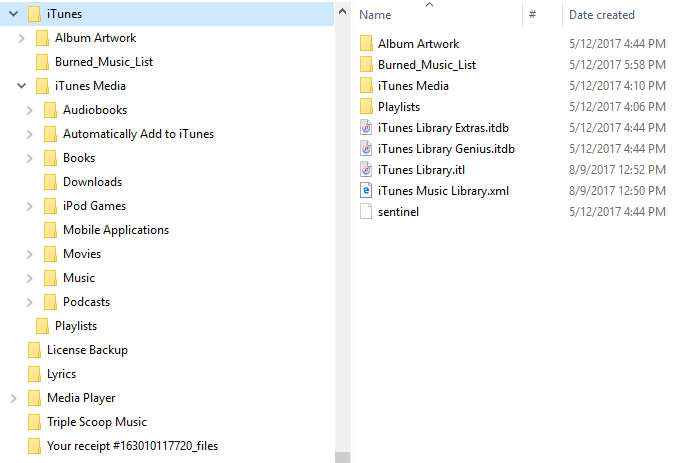Select Podcasts in the navigation tree
The height and width of the screenshot is (463, 682).
[x=86, y=302]
